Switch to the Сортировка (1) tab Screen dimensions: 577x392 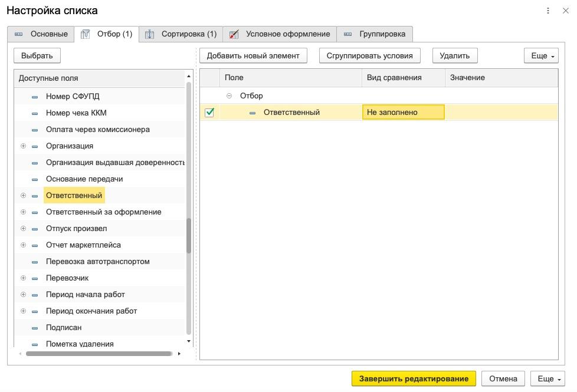tap(182, 34)
